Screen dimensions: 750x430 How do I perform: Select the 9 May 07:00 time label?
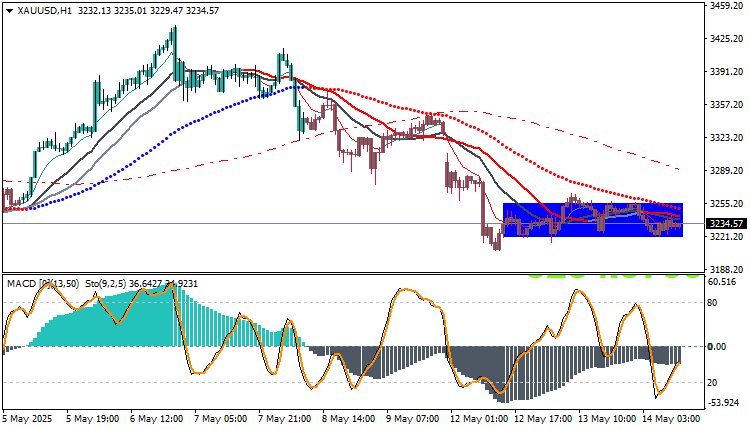point(413,419)
